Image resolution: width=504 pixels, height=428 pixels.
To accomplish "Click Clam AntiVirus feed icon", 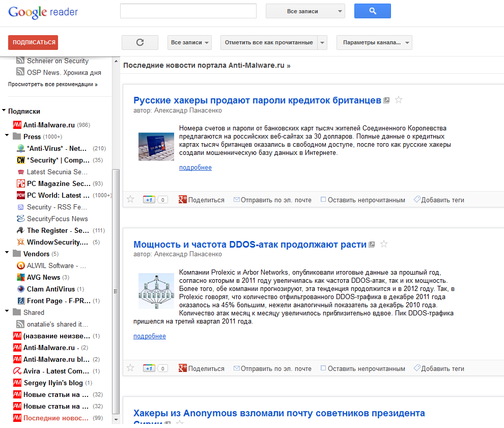I will [x=21, y=289].
